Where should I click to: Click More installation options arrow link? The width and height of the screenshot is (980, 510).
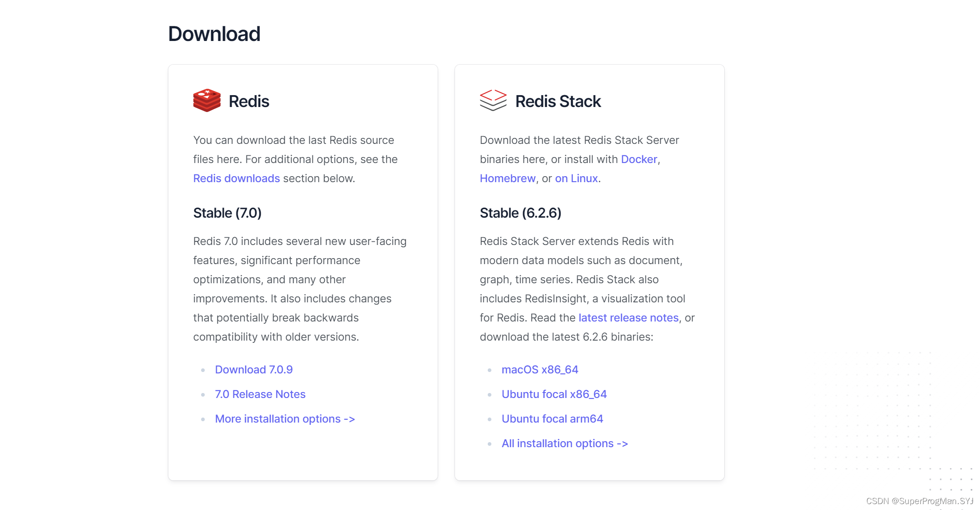pos(285,419)
